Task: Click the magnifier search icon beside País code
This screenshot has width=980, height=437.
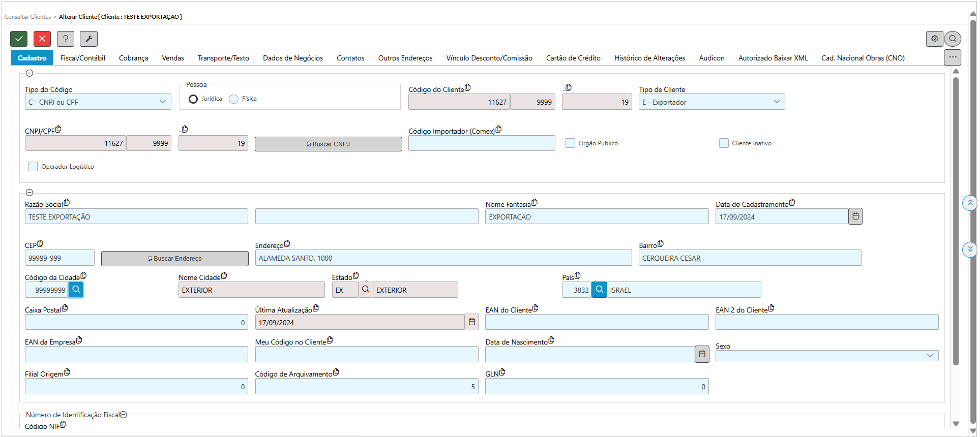Action: click(600, 290)
